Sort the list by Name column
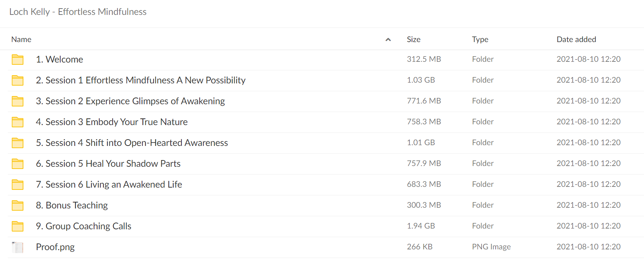The height and width of the screenshot is (268, 644). [x=21, y=39]
